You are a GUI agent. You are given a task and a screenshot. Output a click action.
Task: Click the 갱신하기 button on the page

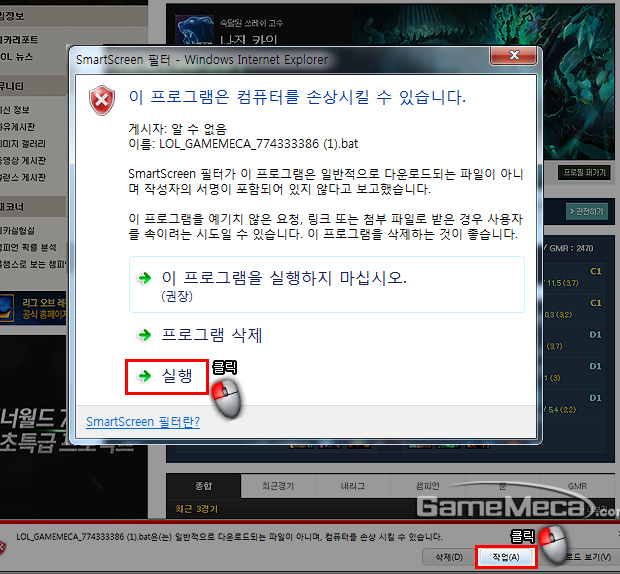tap(586, 211)
